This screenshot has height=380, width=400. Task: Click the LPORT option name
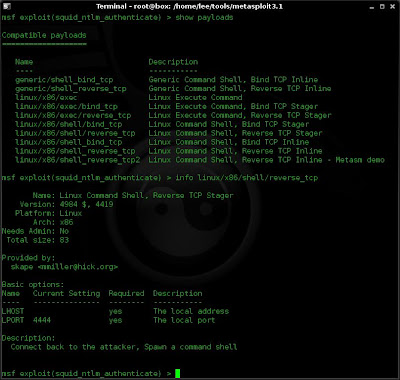point(13,320)
